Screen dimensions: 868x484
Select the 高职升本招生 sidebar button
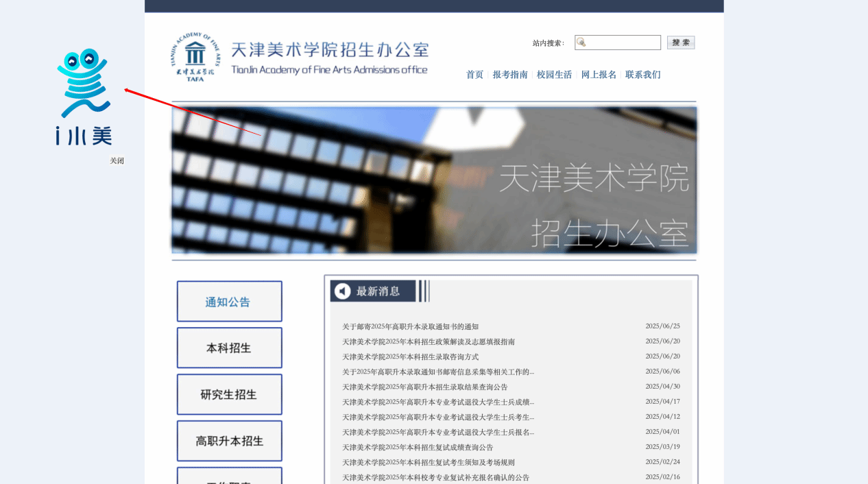point(229,441)
